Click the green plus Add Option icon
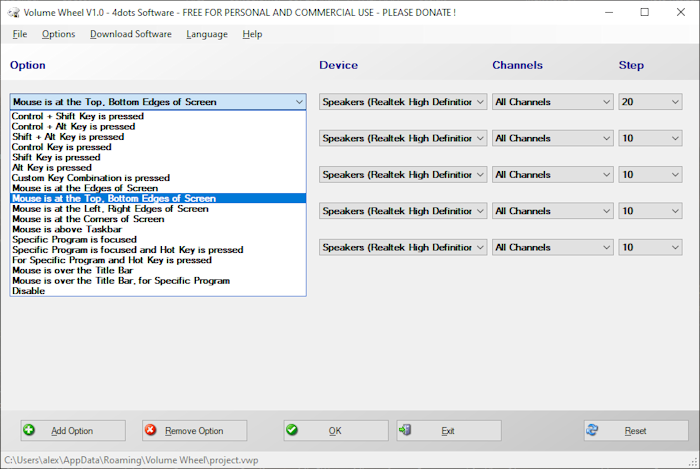Screen dimensions: 700x469 pos(30,430)
